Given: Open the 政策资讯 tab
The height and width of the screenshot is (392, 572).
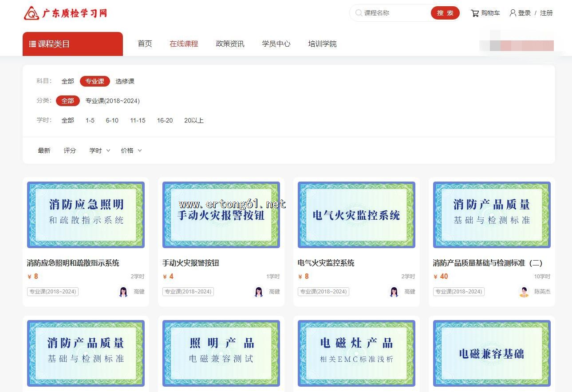Looking at the screenshot, I should pyautogui.click(x=230, y=44).
